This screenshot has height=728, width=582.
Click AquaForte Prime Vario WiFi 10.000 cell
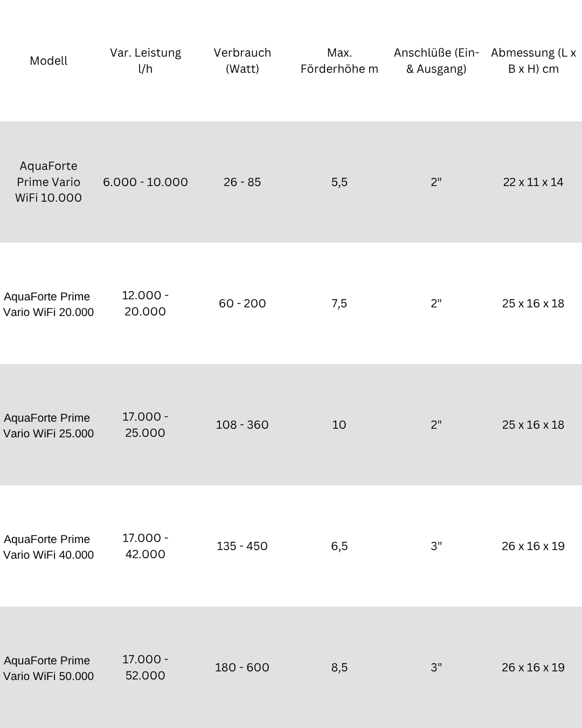(48, 182)
